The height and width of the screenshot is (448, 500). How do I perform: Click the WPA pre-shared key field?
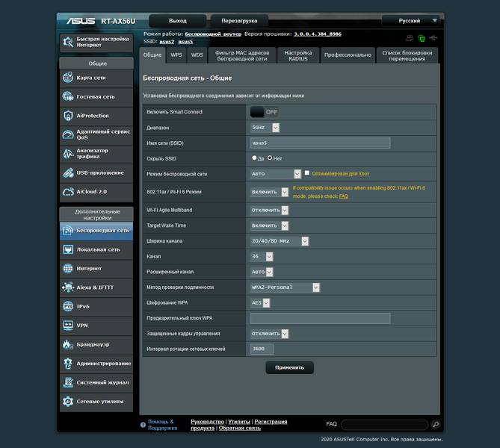(320, 318)
